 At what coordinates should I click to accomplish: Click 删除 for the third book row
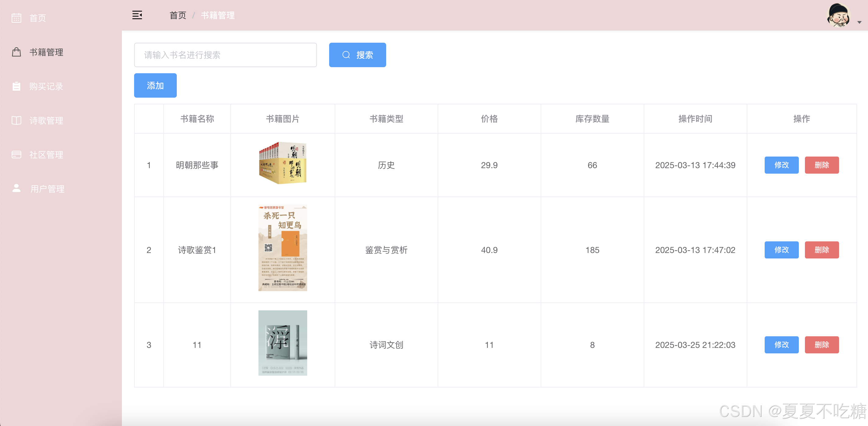[x=821, y=345]
